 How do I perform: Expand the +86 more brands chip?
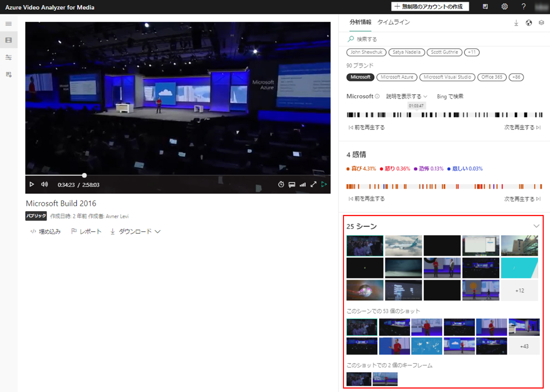(516, 77)
